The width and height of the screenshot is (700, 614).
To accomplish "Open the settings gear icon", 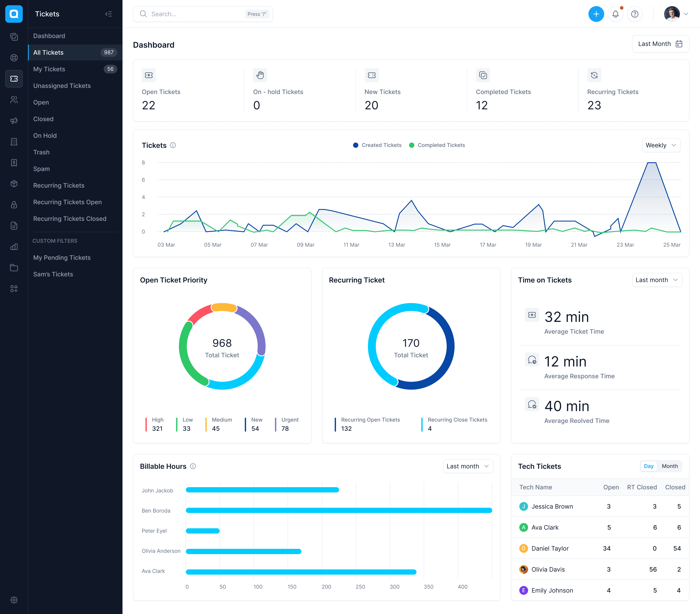I will pyautogui.click(x=14, y=600).
